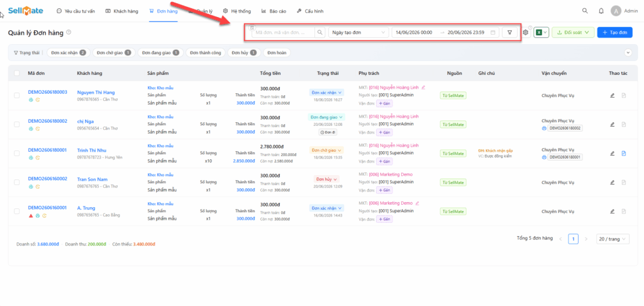This screenshot has width=644, height=306.
Task: Open Hệ thống menu
Action: coord(237,11)
